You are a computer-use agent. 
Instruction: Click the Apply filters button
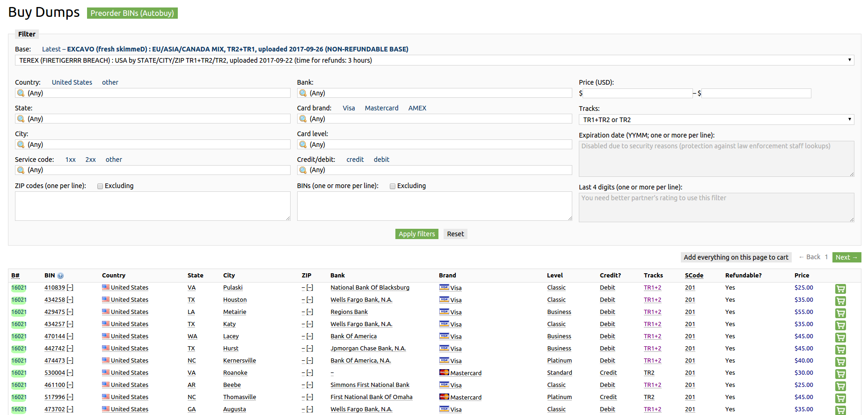pos(416,234)
